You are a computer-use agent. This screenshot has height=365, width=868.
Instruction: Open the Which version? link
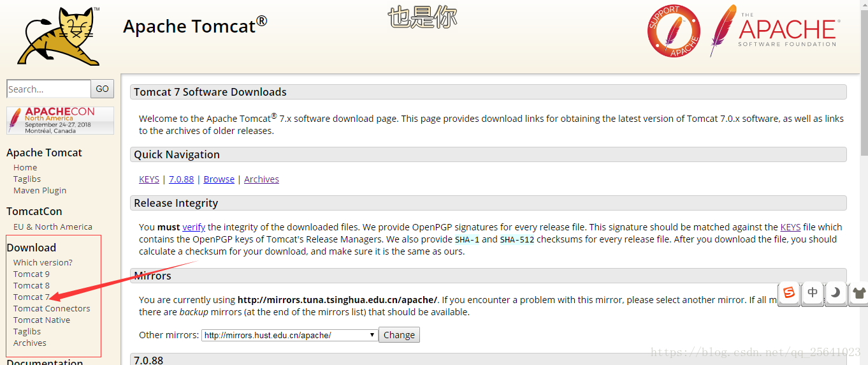[43, 262]
